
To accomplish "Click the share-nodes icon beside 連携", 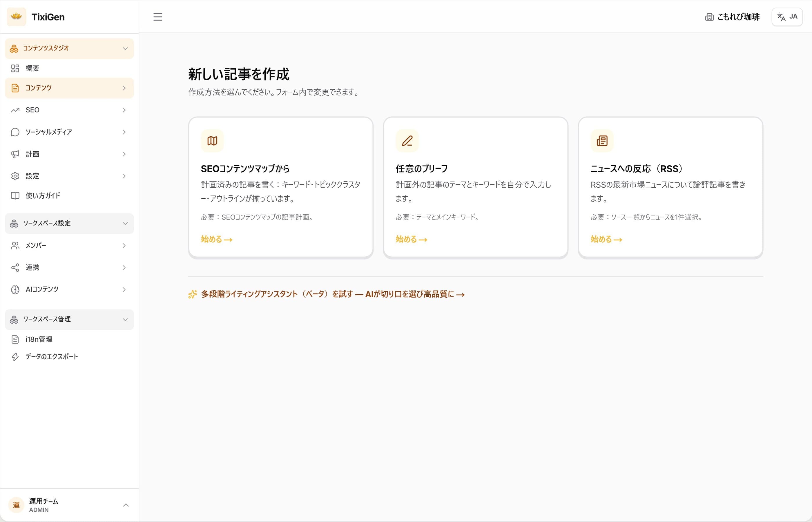I will [x=15, y=268].
